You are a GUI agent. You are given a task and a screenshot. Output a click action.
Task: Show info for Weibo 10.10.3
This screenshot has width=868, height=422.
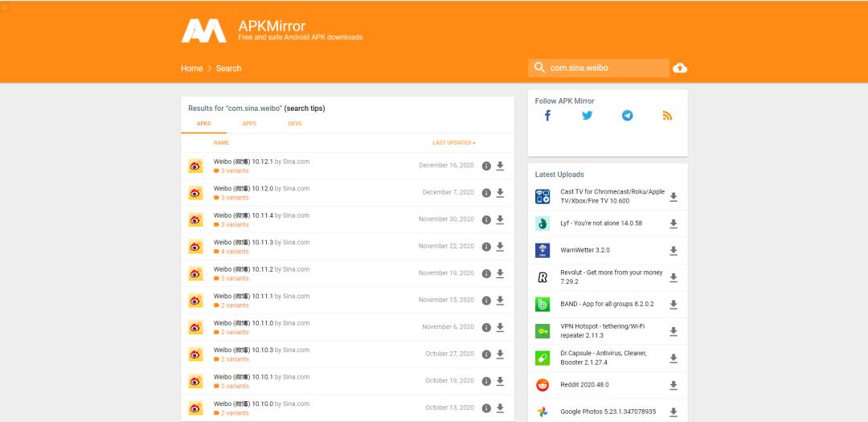486,354
